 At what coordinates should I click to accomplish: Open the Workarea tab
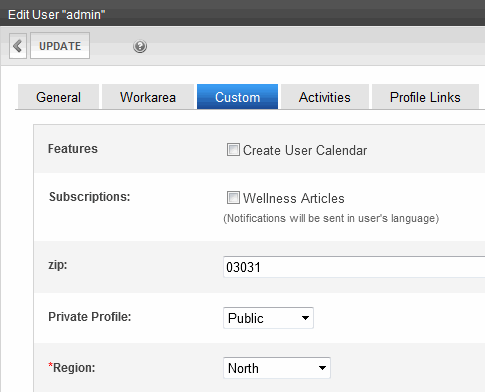[148, 97]
